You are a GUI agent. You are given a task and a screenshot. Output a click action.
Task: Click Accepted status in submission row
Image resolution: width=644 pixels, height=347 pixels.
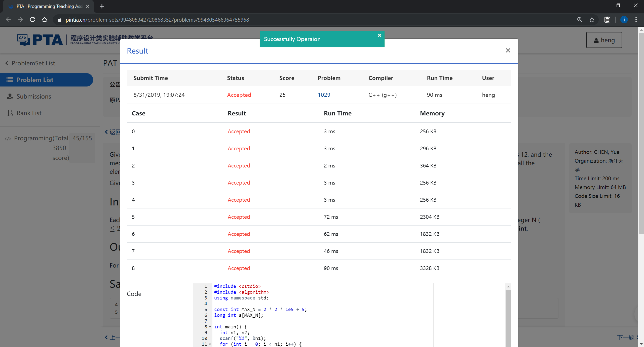(x=239, y=95)
